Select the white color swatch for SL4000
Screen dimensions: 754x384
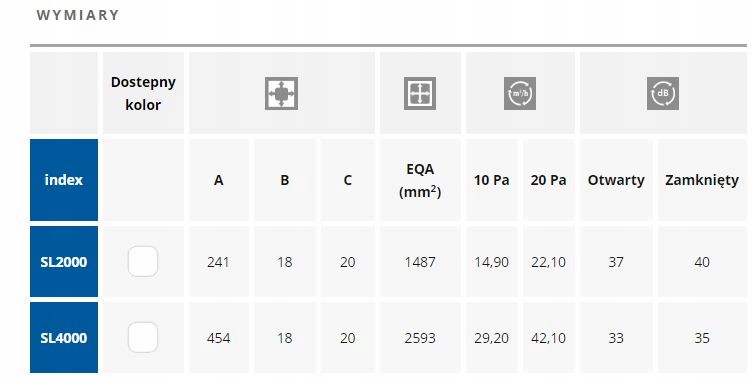(143, 337)
